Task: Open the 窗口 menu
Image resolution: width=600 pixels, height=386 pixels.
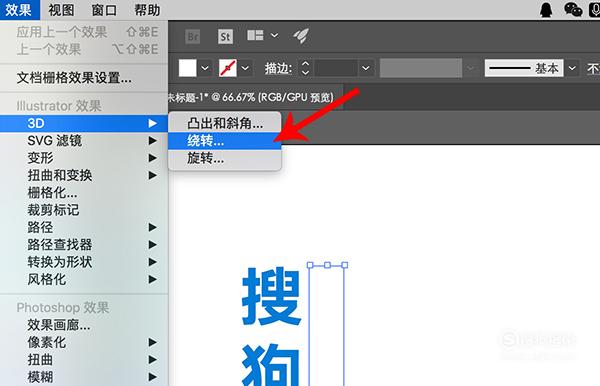Action: point(104,10)
